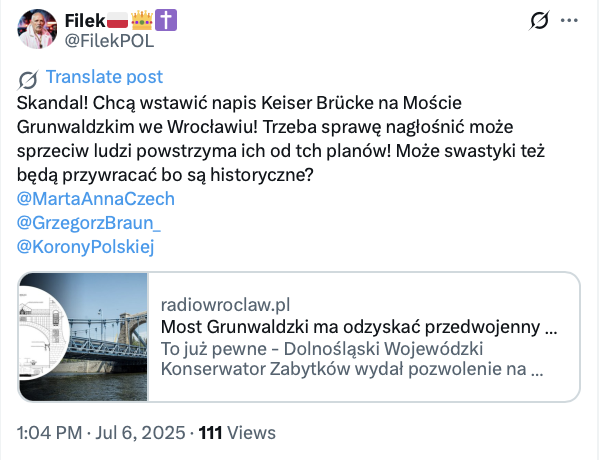Click the post text starting with Skandal!

click(281, 139)
